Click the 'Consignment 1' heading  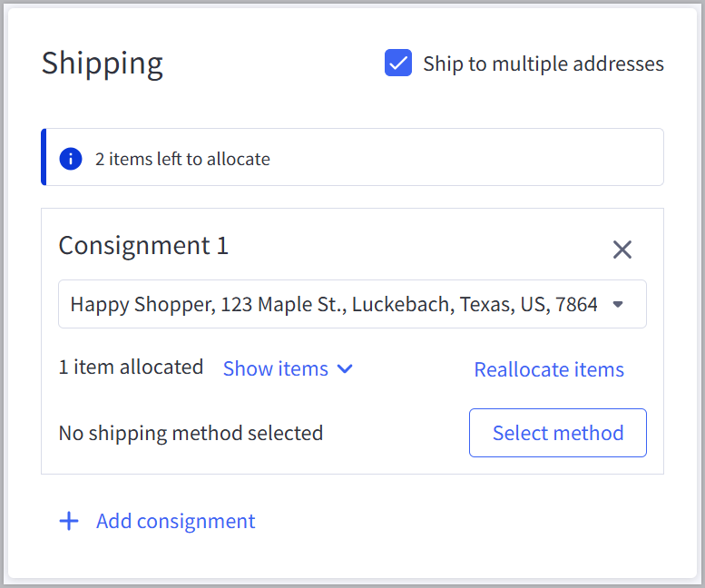click(x=143, y=246)
